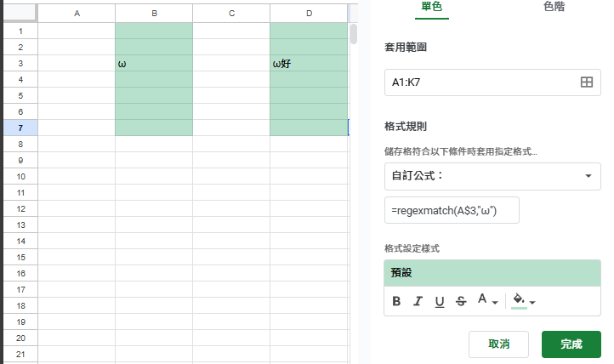Toggle underline formatting in format style
The image size is (614, 364).
point(440,301)
